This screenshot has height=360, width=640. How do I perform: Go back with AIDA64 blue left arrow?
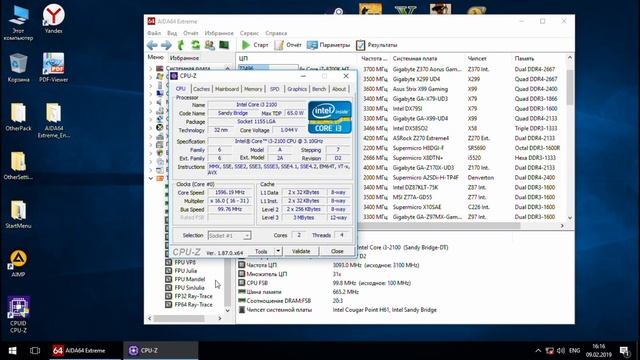pos(152,45)
